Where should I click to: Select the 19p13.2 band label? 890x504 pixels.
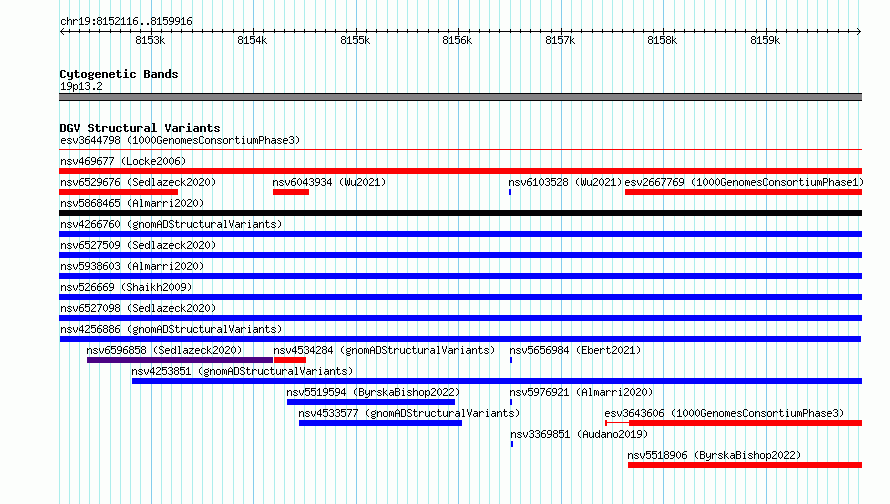point(81,86)
